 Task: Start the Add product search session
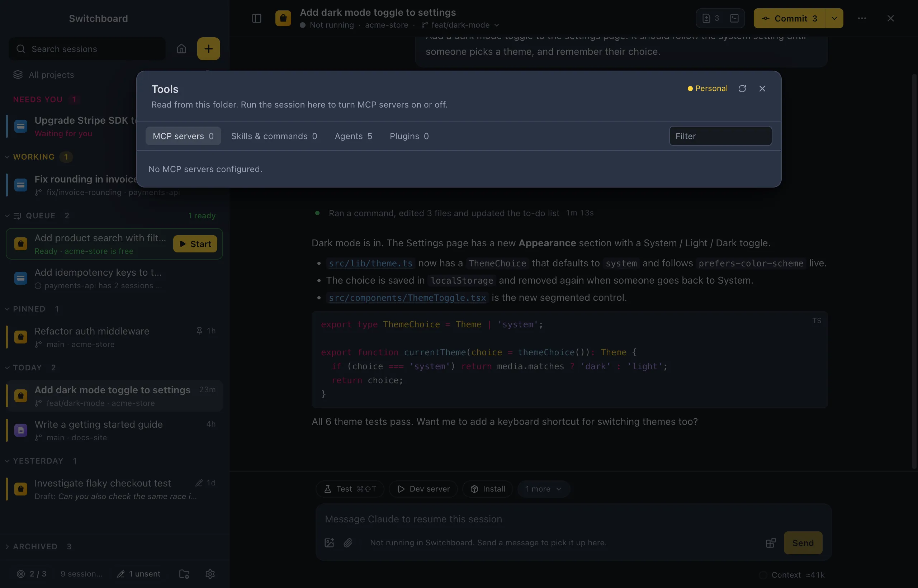(x=195, y=244)
